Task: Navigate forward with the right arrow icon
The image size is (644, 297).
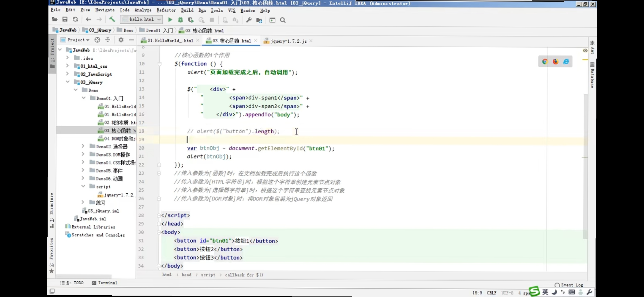Action: pyautogui.click(x=99, y=20)
